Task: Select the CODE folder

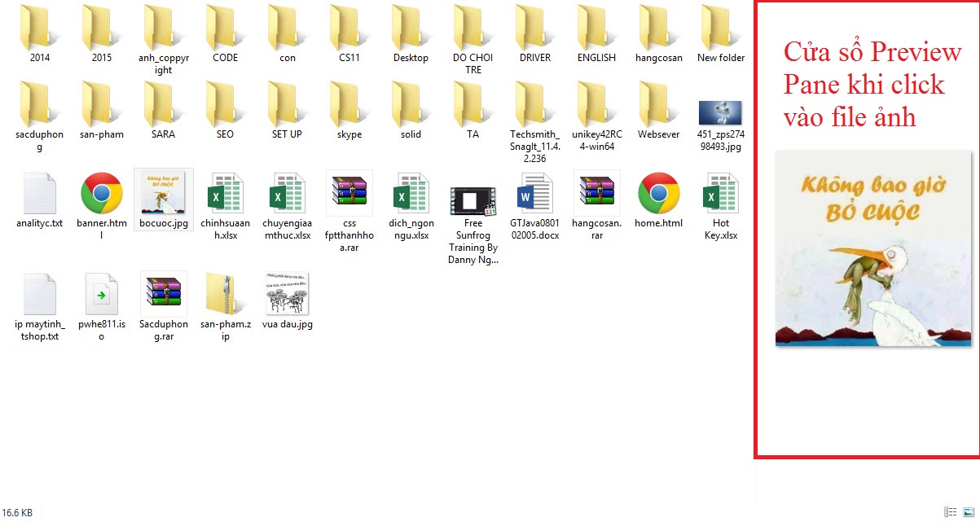Action: tap(225, 34)
